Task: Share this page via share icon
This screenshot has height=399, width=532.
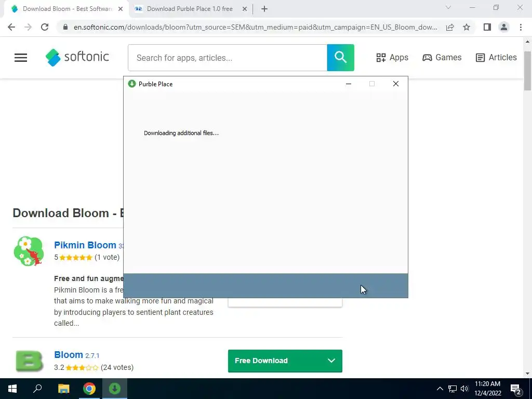Action: point(450,27)
